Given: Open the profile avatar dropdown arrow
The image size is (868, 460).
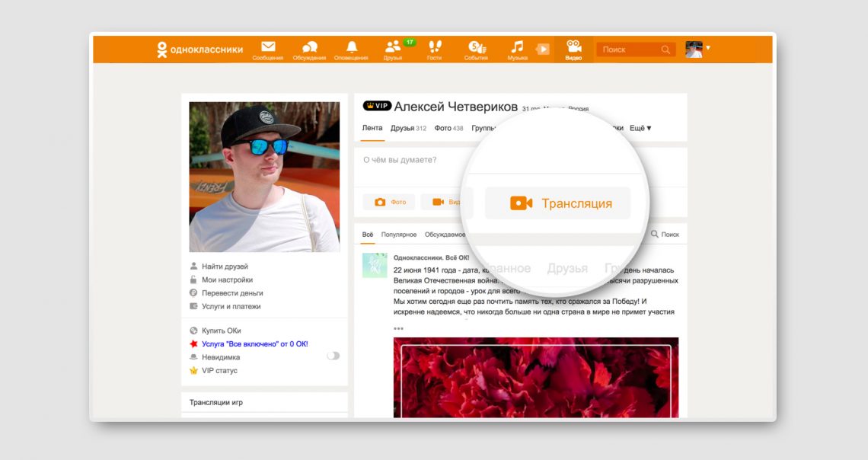Looking at the screenshot, I should pos(709,49).
